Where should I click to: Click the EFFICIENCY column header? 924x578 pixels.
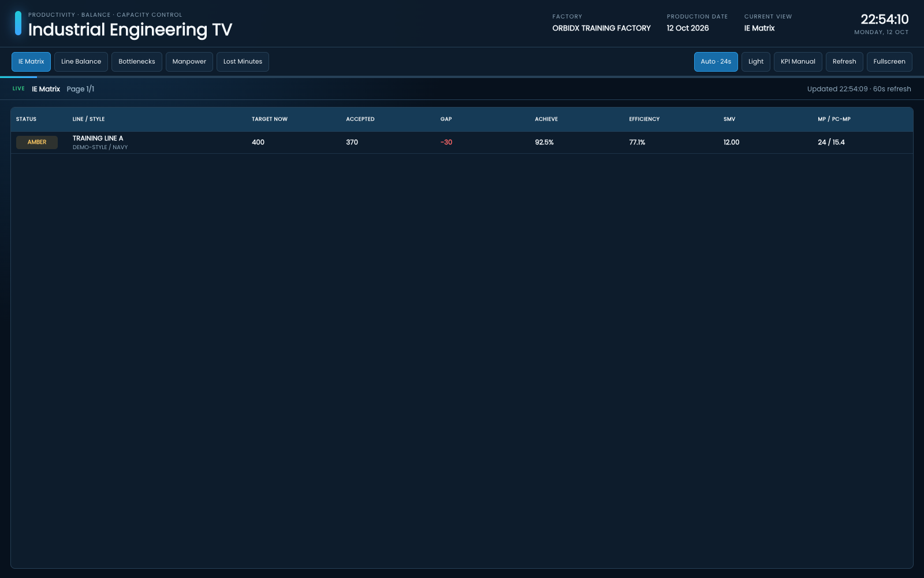coord(644,119)
